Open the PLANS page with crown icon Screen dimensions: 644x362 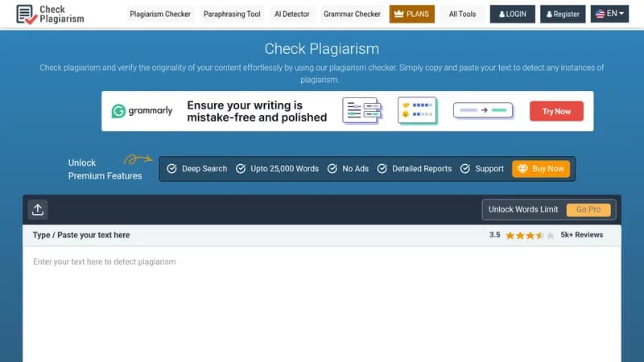tap(412, 14)
